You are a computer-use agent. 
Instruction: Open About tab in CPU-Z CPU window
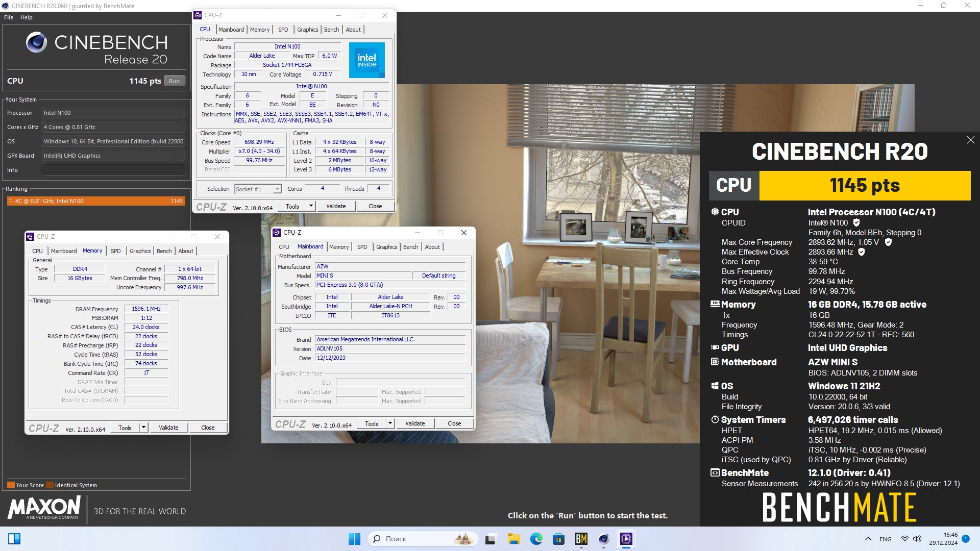(353, 30)
